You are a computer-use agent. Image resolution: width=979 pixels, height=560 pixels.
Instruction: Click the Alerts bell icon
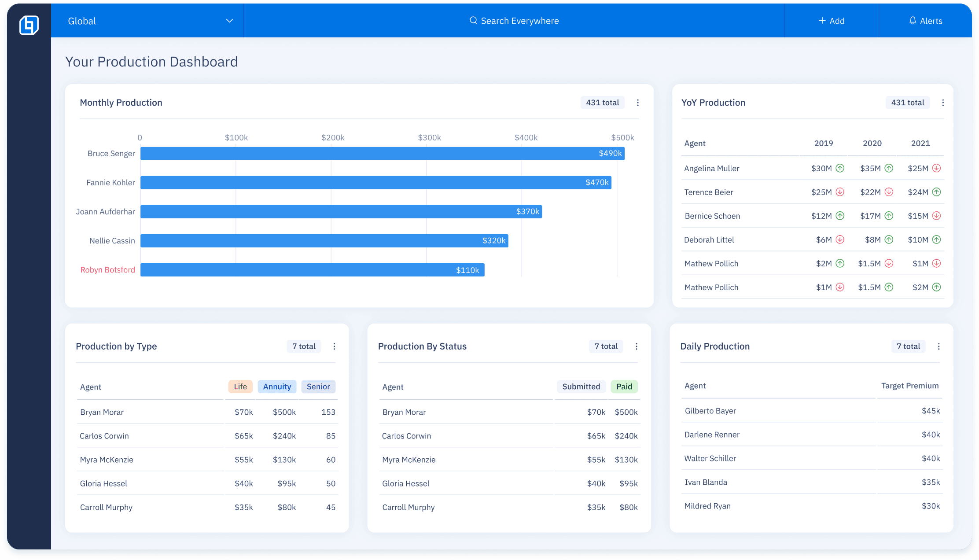913,21
